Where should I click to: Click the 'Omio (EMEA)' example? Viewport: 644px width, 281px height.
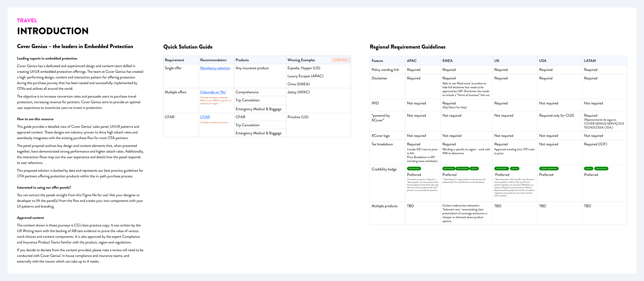coord(299,84)
